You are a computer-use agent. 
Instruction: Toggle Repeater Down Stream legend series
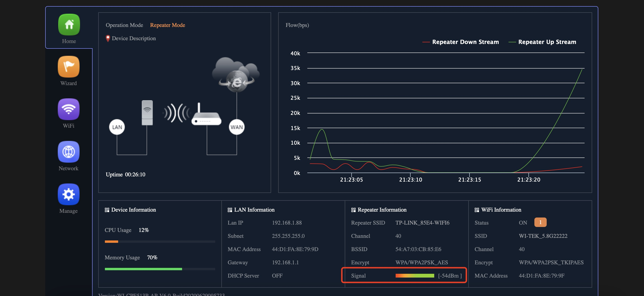pos(465,42)
